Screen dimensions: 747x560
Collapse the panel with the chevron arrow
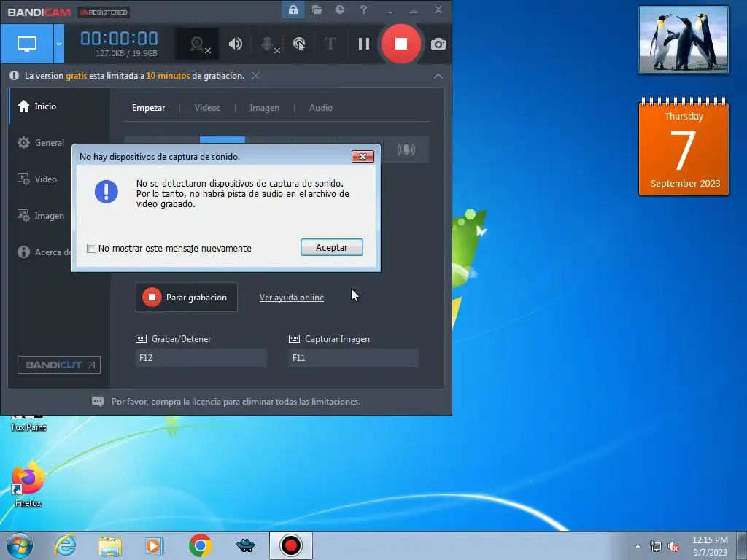pyautogui.click(x=438, y=76)
